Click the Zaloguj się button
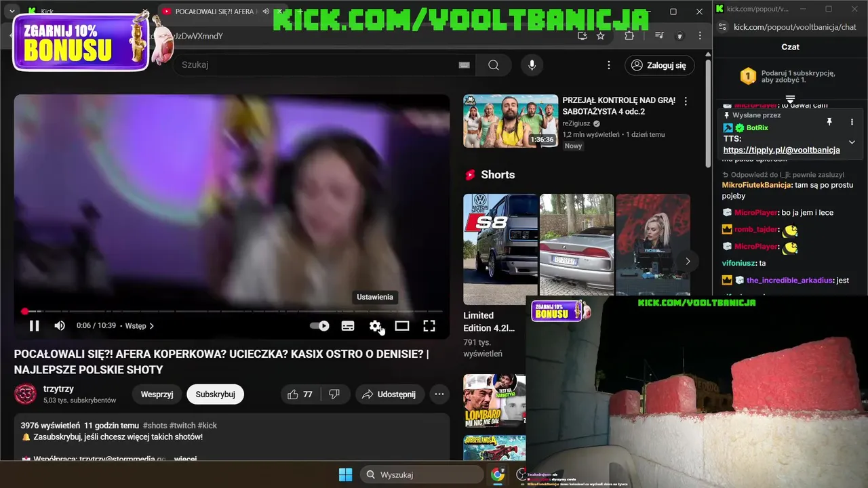The height and width of the screenshot is (488, 868). 659,65
